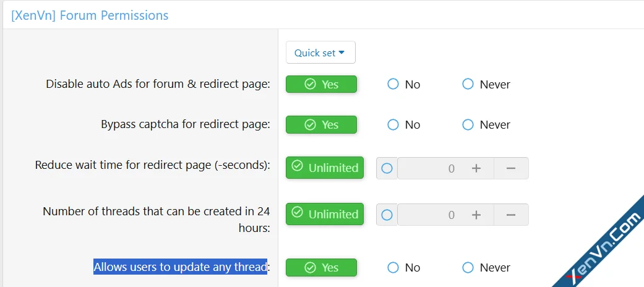Select custom value radio for thread count
This screenshot has width=644, height=287.
point(387,215)
